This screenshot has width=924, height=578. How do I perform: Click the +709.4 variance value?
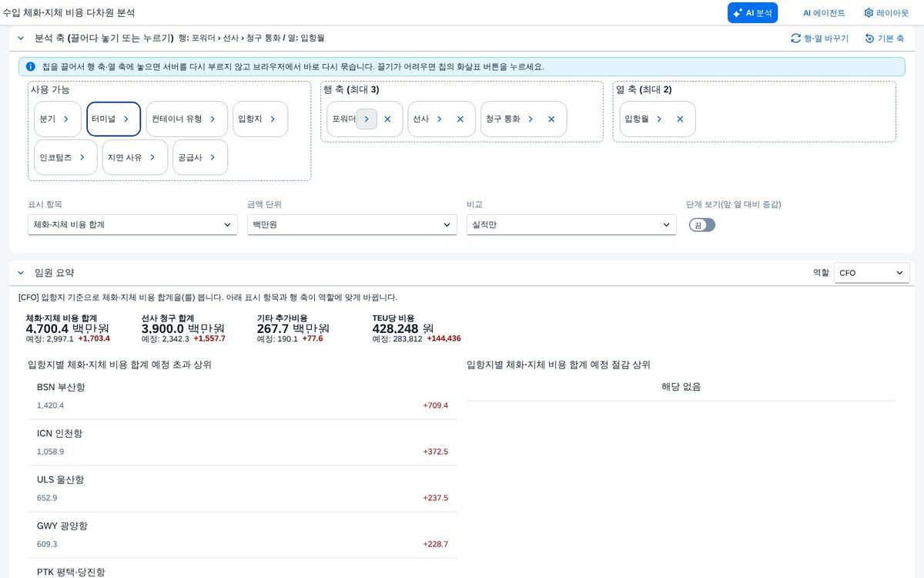coord(435,405)
